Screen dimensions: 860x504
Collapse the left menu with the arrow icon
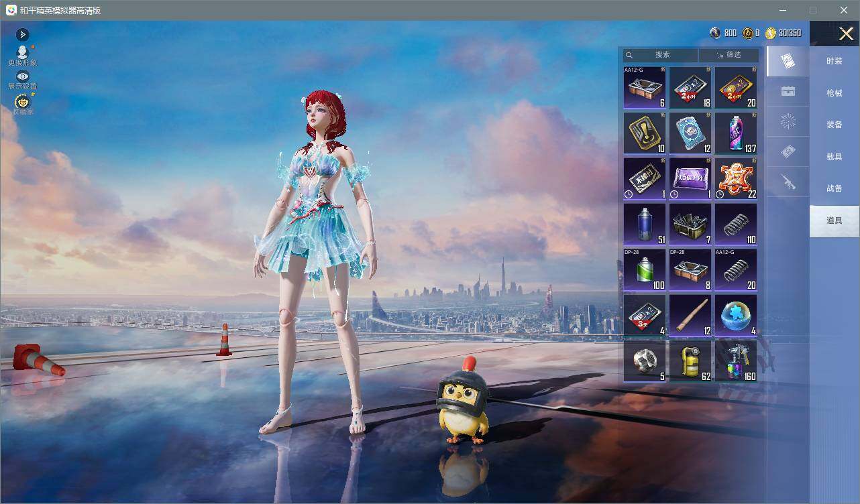pos(23,34)
